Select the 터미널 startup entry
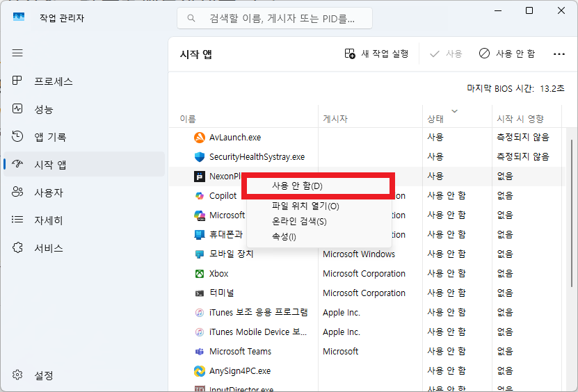 point(222,293)
